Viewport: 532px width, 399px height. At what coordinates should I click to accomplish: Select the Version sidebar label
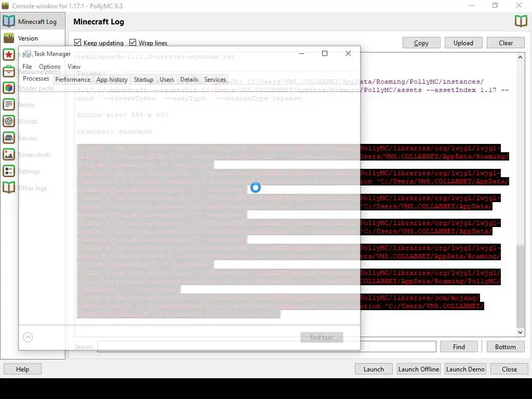[28, 38]
